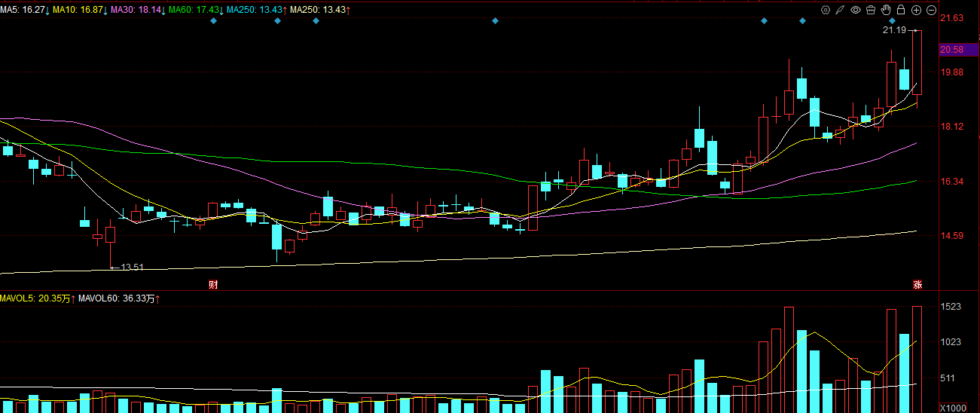
Task: Click the 16.34 price axis label
Action: click(952, 182)
